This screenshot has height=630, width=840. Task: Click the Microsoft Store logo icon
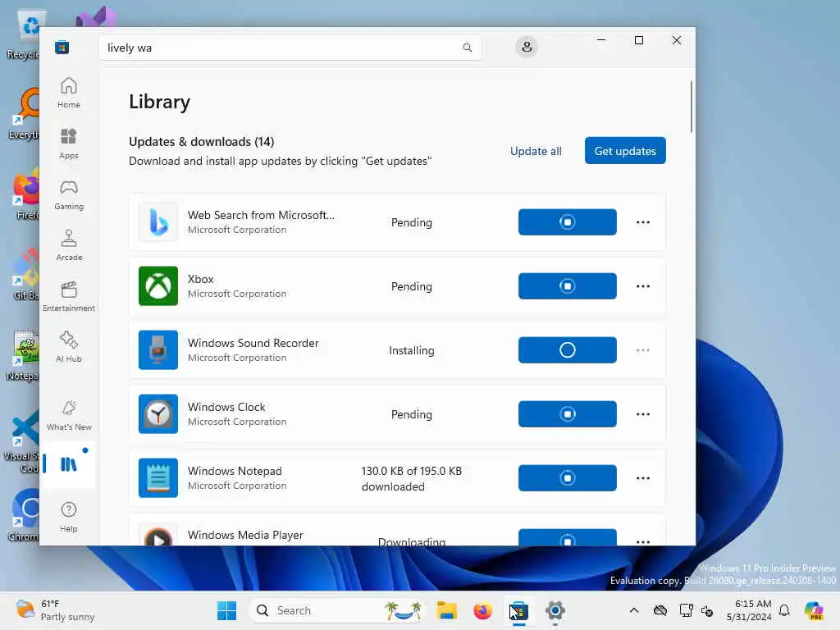coord(62,47)
